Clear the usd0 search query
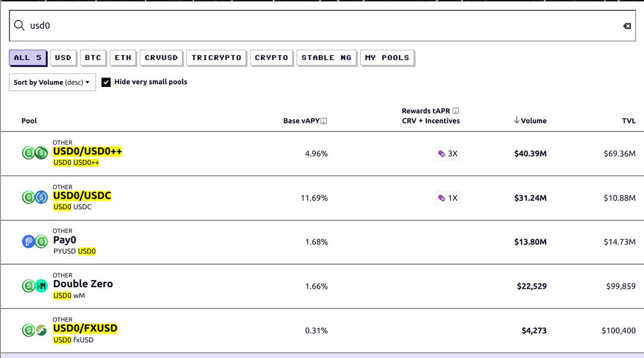644x358 pixels. 627,25
